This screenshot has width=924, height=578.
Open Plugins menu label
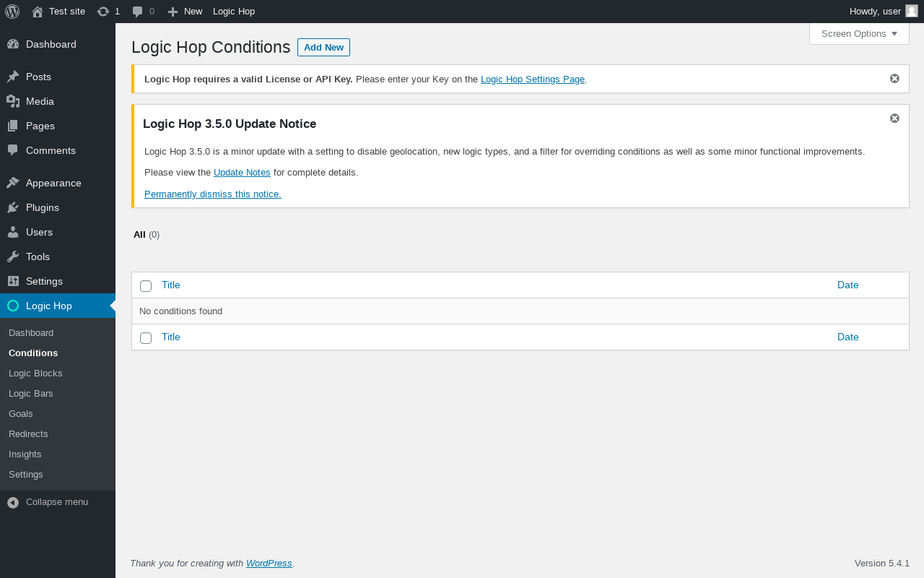coord(43,207)
